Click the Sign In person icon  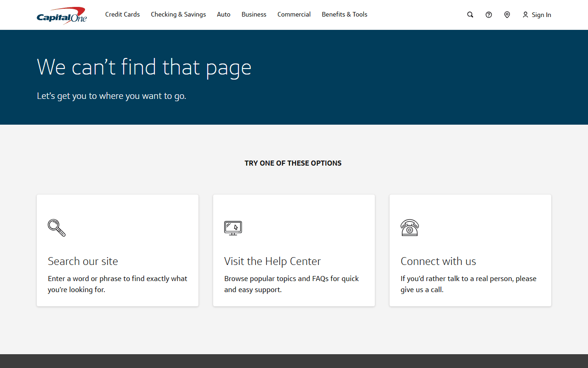pyautogui.click(x=526, y=15)
